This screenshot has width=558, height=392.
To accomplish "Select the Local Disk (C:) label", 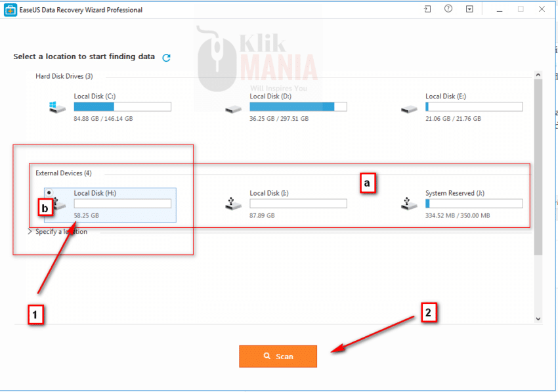I will (95, 96).
